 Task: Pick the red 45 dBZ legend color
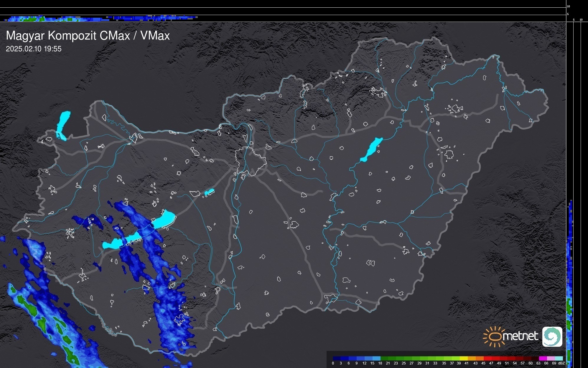487,358
